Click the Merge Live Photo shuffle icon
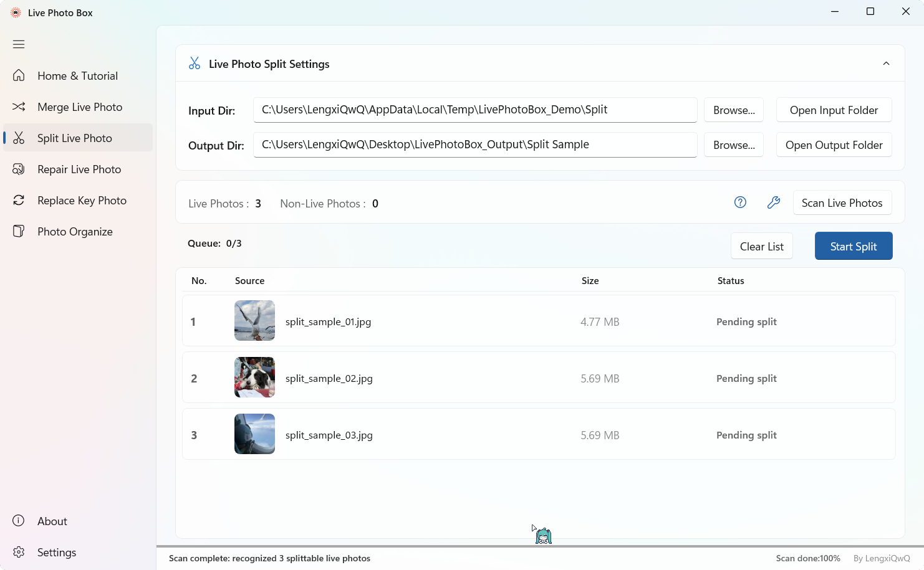Viewport: 924px width, 570px height. coord(19,107)
